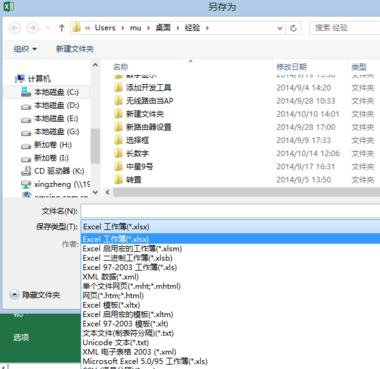Screen dimensions: 380x369
Task: Select 新加卷 (I:) drive
Action: 51,158
